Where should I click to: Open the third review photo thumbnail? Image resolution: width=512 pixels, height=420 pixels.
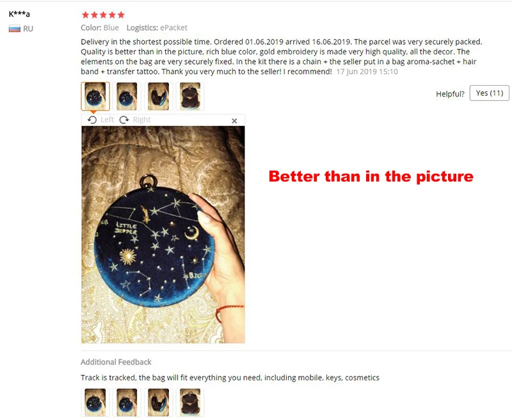(x=158, y=96)
